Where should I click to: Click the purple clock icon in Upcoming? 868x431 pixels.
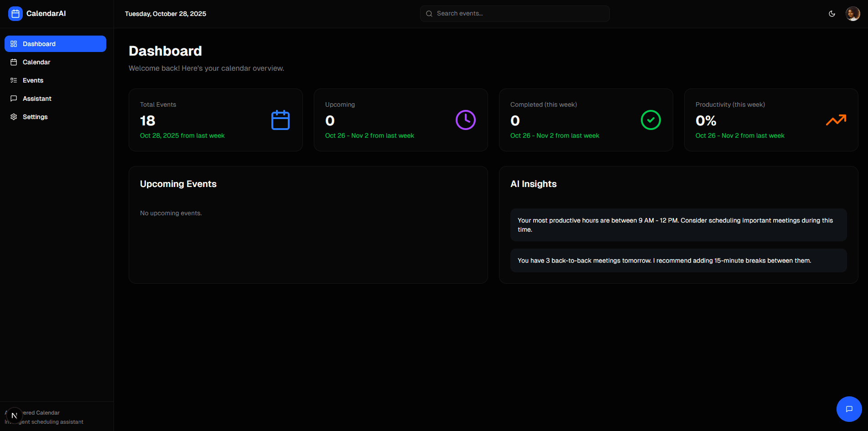(x=465, y=120)
